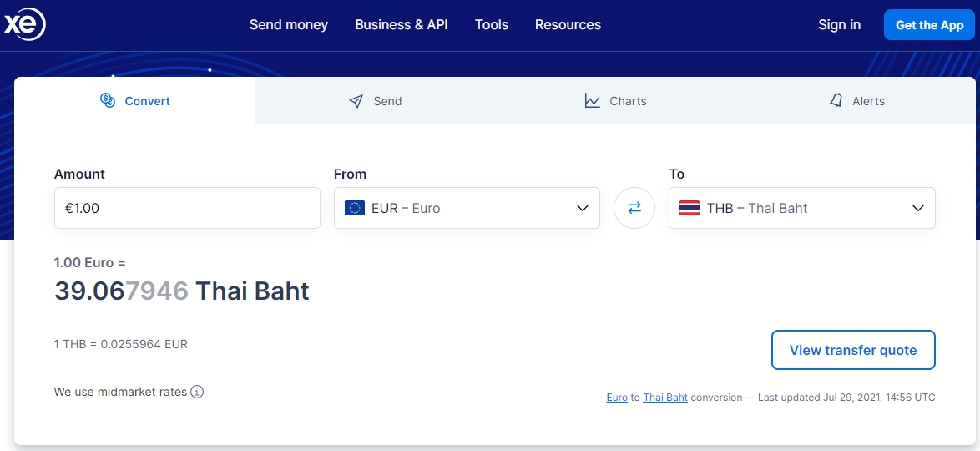
Task: Switch to the Send tab
Action: tap(375, 101)
